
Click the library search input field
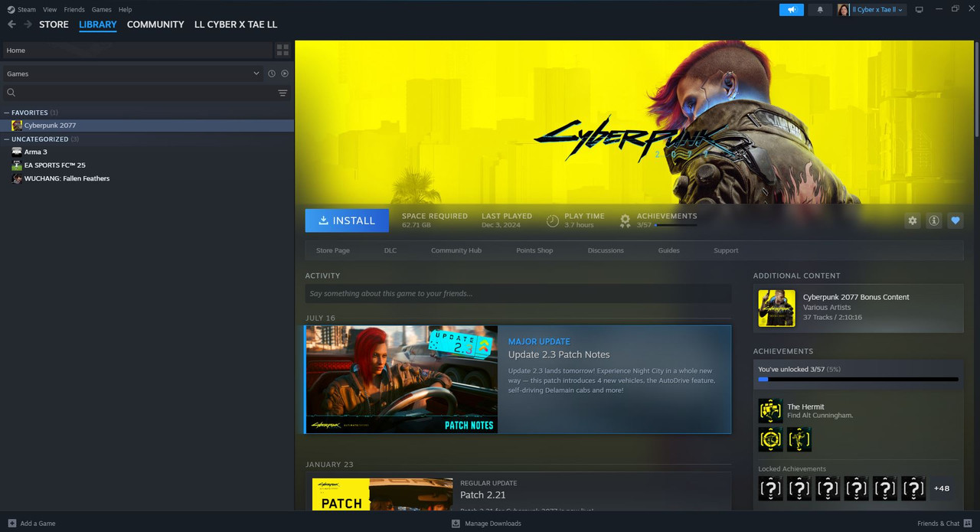click(145, 93)
